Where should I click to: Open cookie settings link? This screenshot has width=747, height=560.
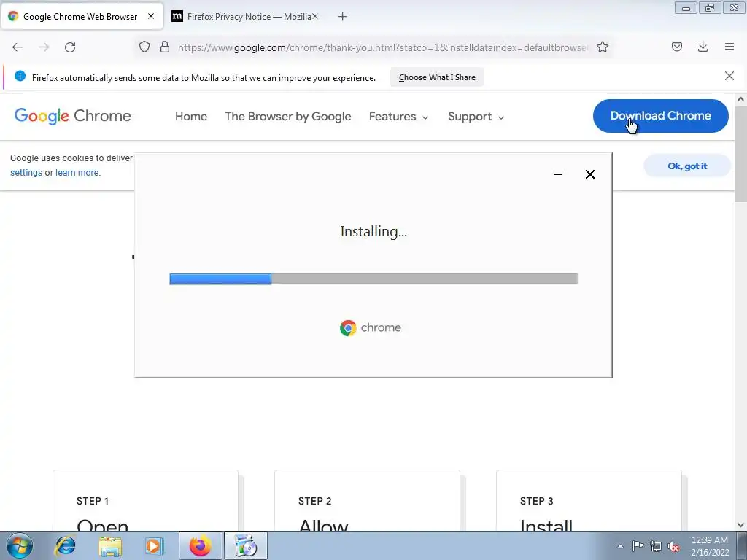[x=26, y=172]
